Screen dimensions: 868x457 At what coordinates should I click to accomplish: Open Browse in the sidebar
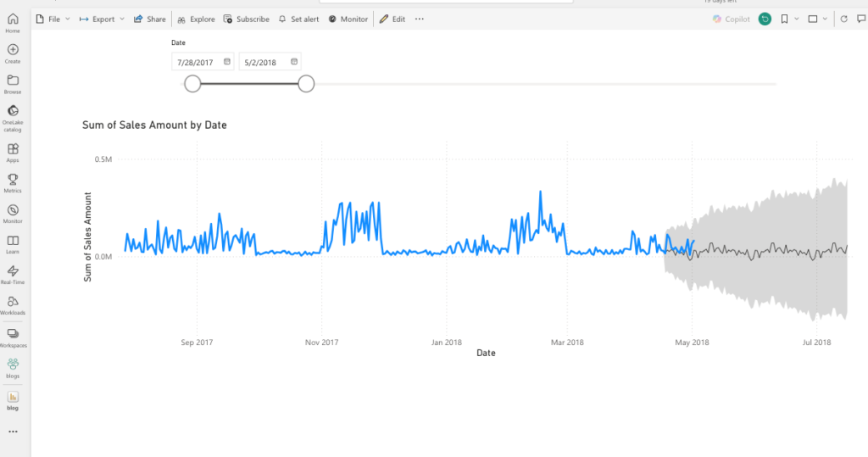click(x=13, y=84)
